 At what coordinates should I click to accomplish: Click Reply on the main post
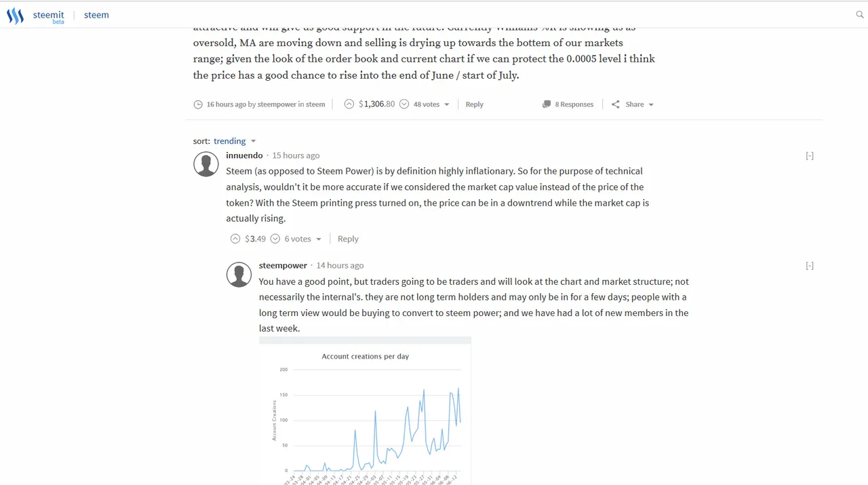[x=474, y=104]
